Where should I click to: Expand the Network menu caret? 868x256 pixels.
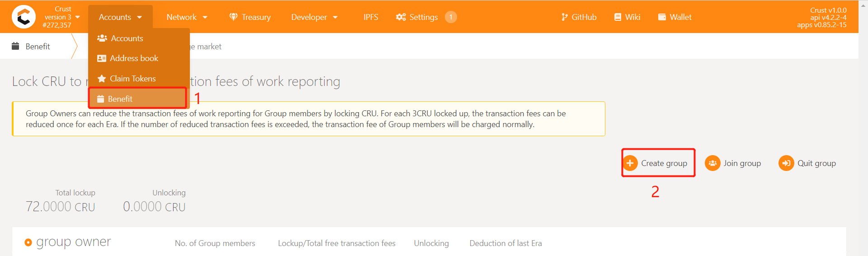205,17
